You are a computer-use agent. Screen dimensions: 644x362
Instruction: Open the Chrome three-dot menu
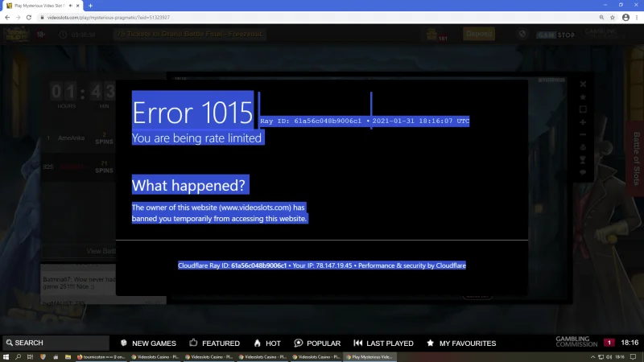coord(637,18)
